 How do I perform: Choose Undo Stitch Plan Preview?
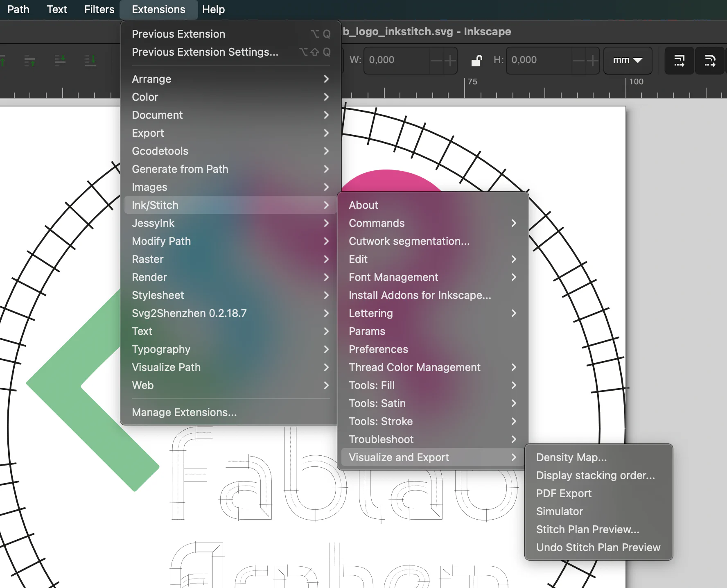click(599, 547)
